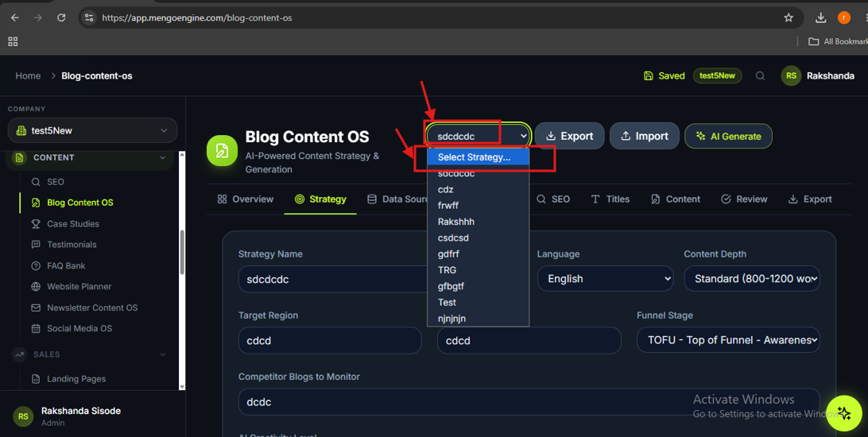Image resolution: width=868 pixels, height=437 pixels.
Task: Click the test5New badge in header
Action: (x=717, y=75)
